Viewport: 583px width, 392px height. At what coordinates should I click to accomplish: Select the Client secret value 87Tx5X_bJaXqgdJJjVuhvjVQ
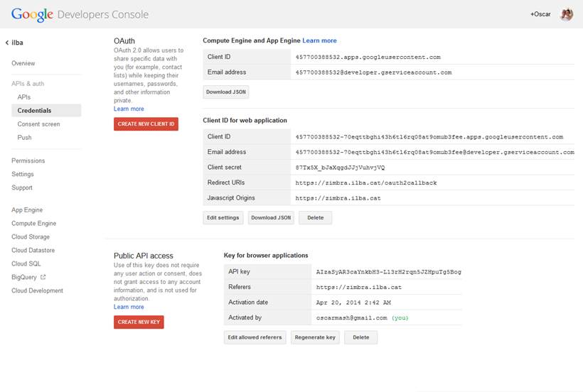[340, 168]
